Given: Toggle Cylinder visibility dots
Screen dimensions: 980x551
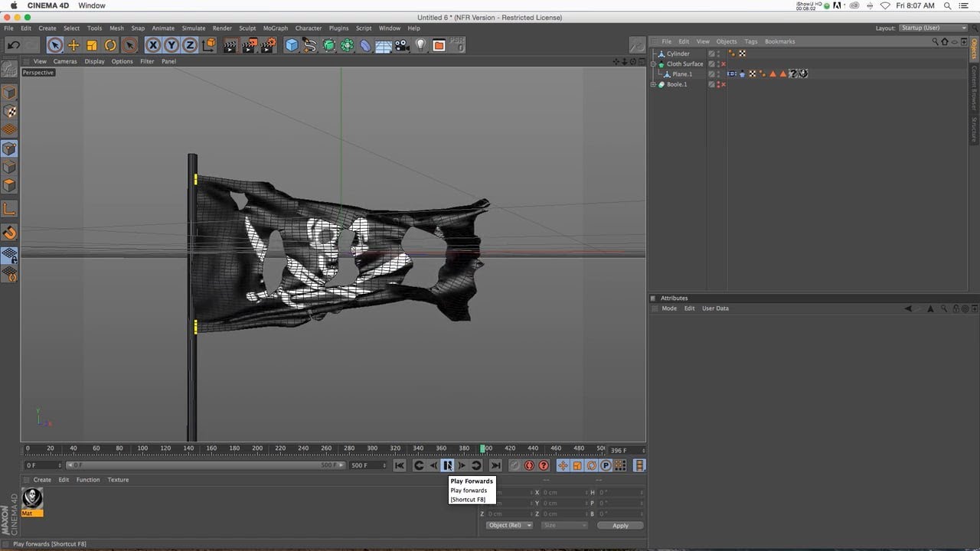Looking at the screenshot, I should [718, 54].
